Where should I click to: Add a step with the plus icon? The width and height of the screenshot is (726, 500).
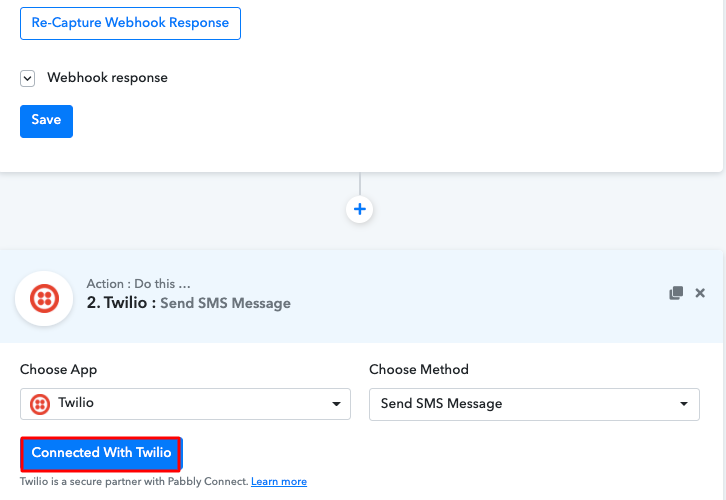coord(359,209)
